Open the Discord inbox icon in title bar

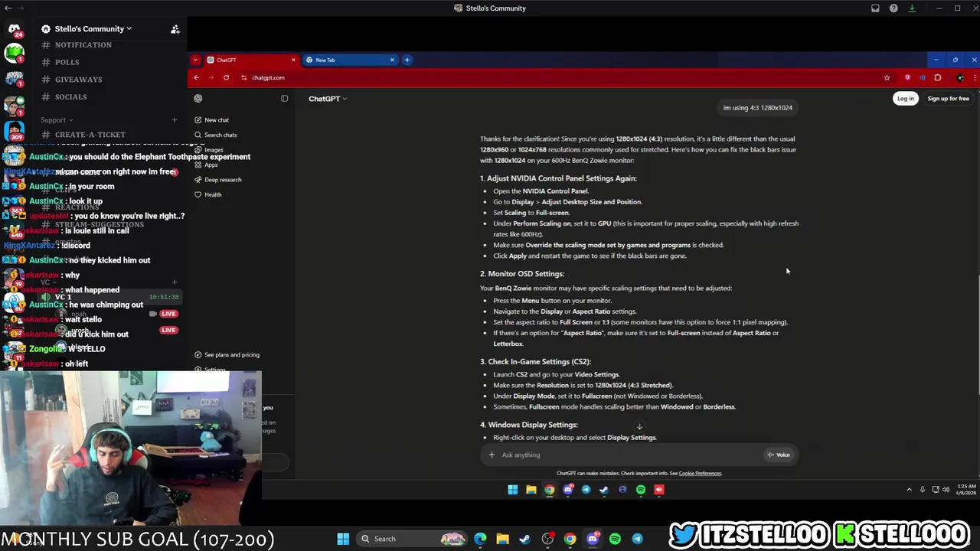pyautogui.click(x=875, y=8)
